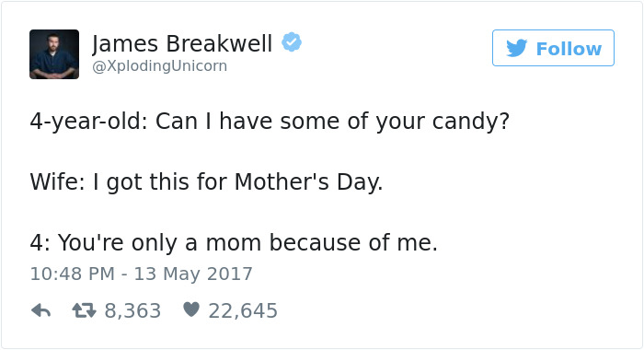Click the word Follow in the button
The height and width of the screenshot is (350, 644).
click(x=569, y=49)
